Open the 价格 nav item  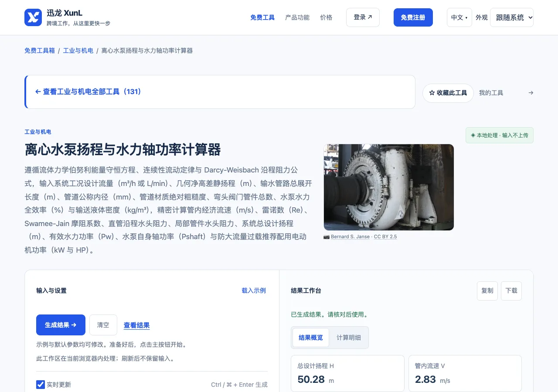pyautogui.click(x=326, y=17)
